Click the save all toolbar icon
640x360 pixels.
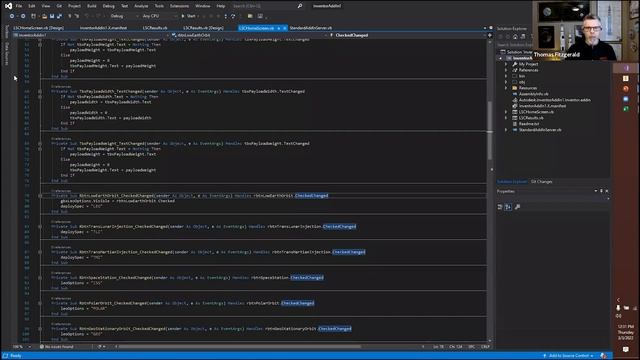pyautogui.click(x=60, y=16)
